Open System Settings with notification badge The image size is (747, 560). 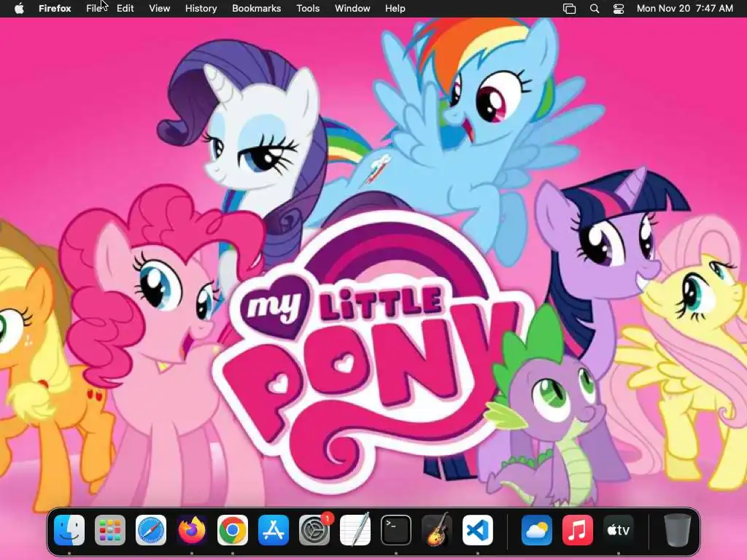tap(314, 530)
